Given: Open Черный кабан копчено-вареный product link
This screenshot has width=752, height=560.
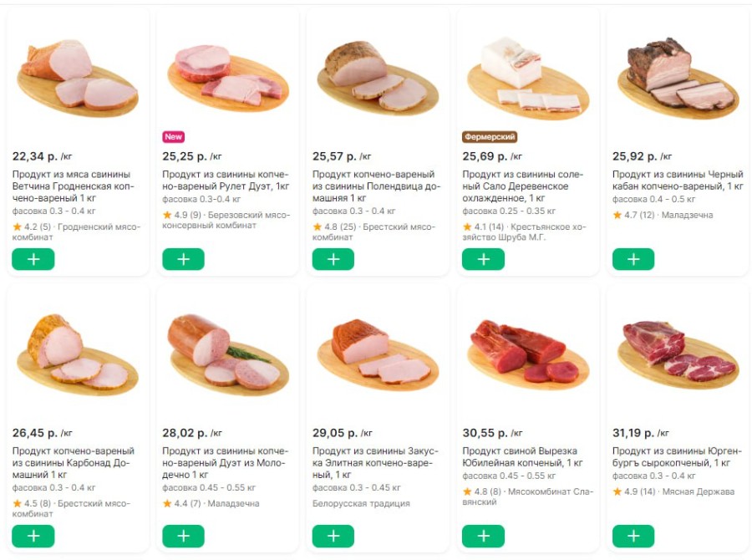Looking at the screenshot, I should coord(678,180).
